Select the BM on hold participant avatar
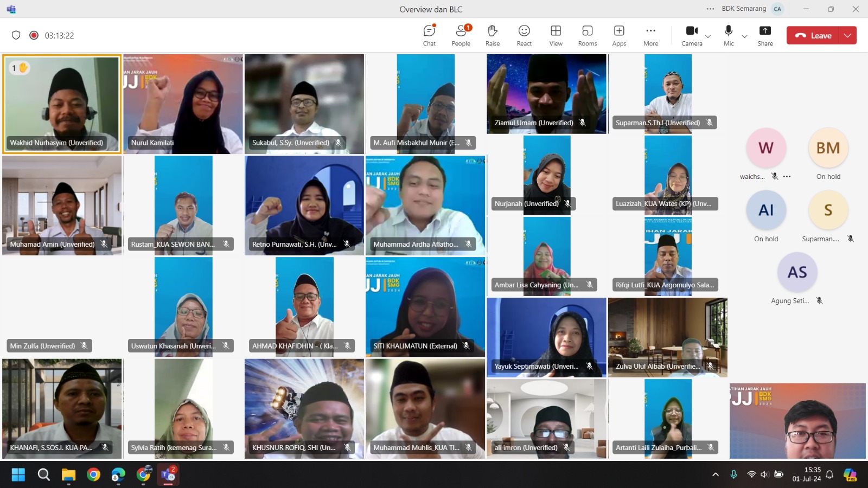This screenshot has width=868, height=488. click(x=828, y=147)
